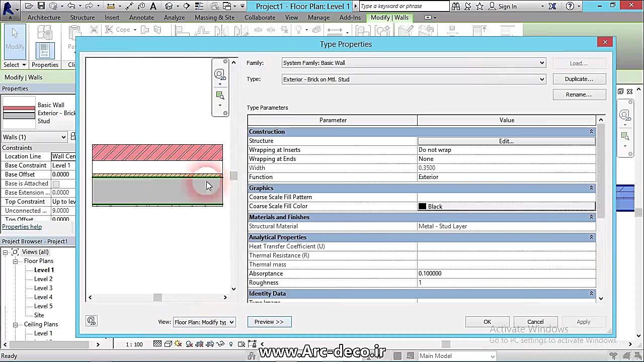
Task: Collapse the Materials and Finishes group
Action: (591, 217)
